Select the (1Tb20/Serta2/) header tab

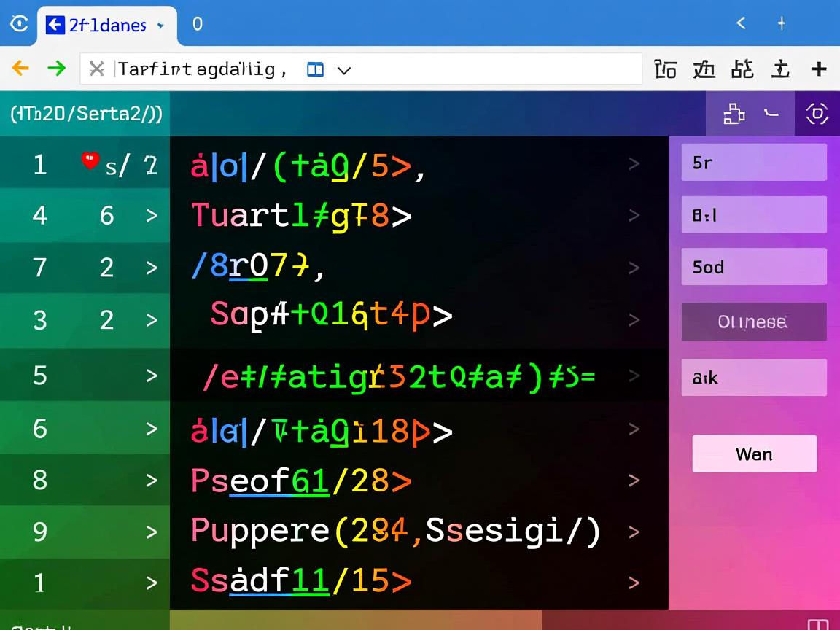86,114
